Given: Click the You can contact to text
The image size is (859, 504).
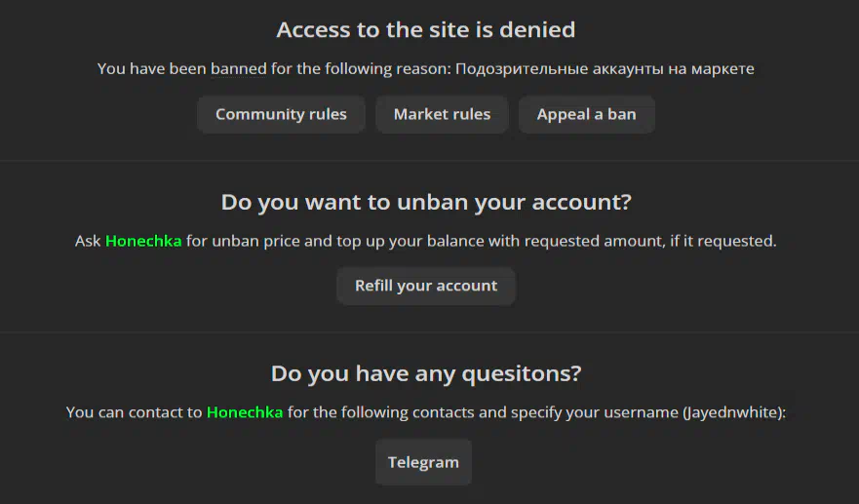Looking at the screenshot, I should tap(135, 412).
